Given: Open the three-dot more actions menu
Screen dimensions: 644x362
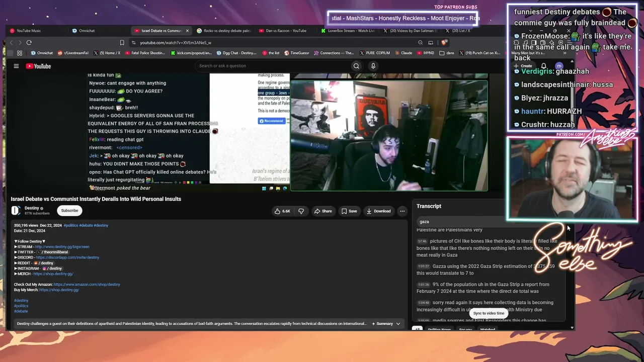Looking at the screenshot, I should point(402,211).
